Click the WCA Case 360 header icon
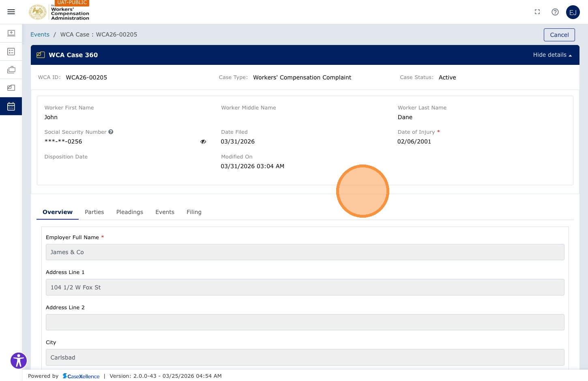This screenshot has height=381, width=588. [41, 55]
